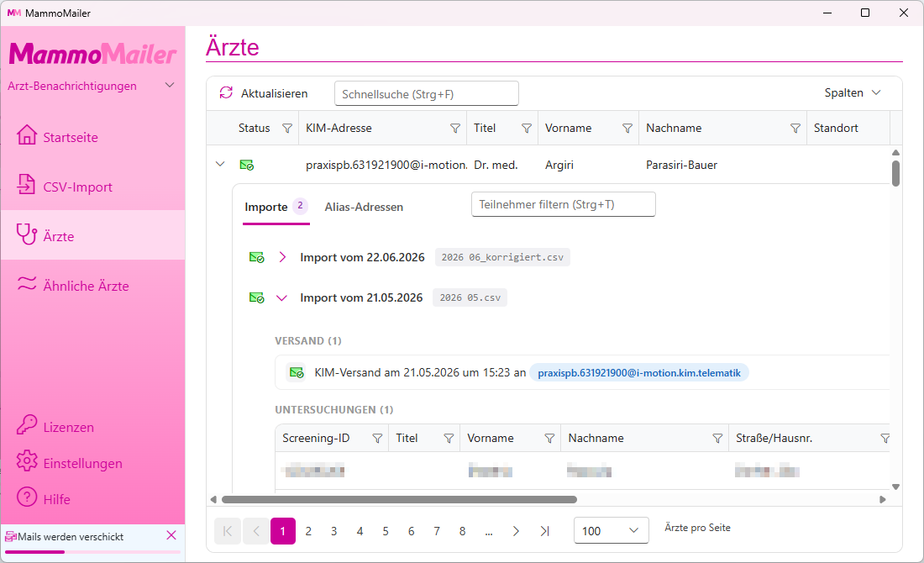Open Startseite in the sidebar
The width and height of the screenshot is (924, 563).
(92, 137)
